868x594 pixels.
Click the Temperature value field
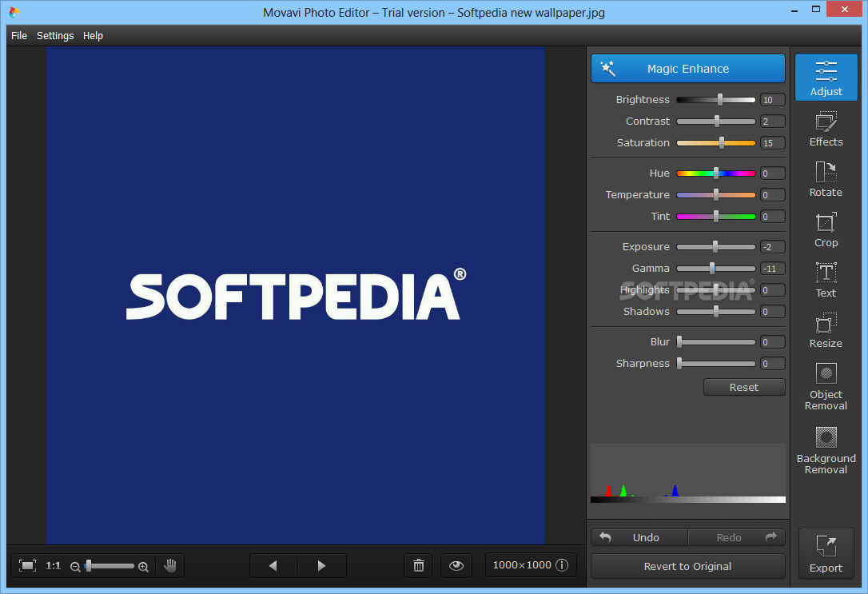(773, 195)
